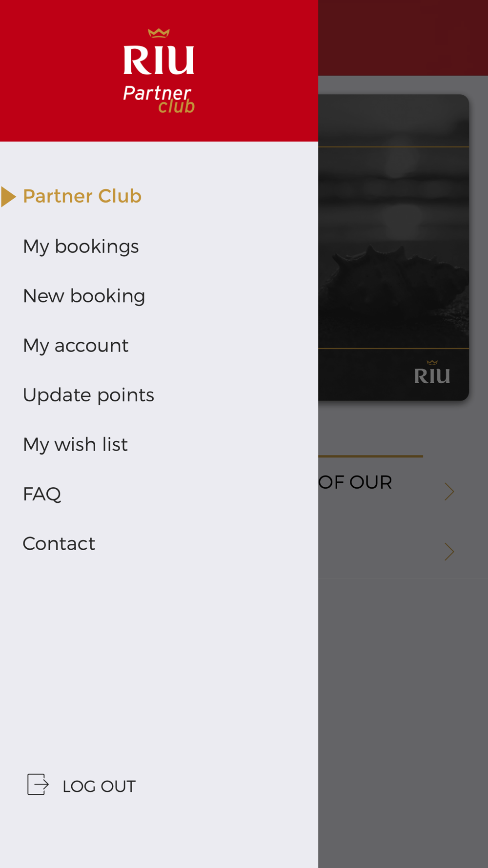Click the gold triangle beside Partner Club
488x868 pixels.
coord(8,197)
